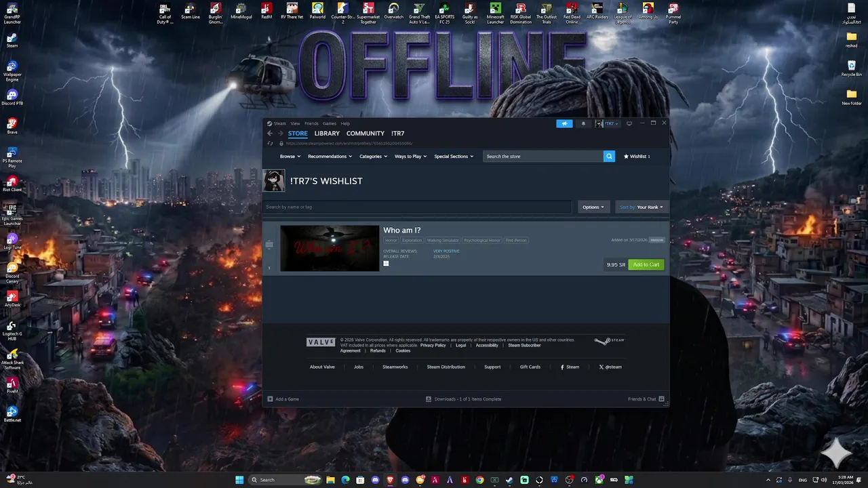Click the blue store search magnifier button
The image size is (868, 488).
pyautogui.click(x=609, y=157)
